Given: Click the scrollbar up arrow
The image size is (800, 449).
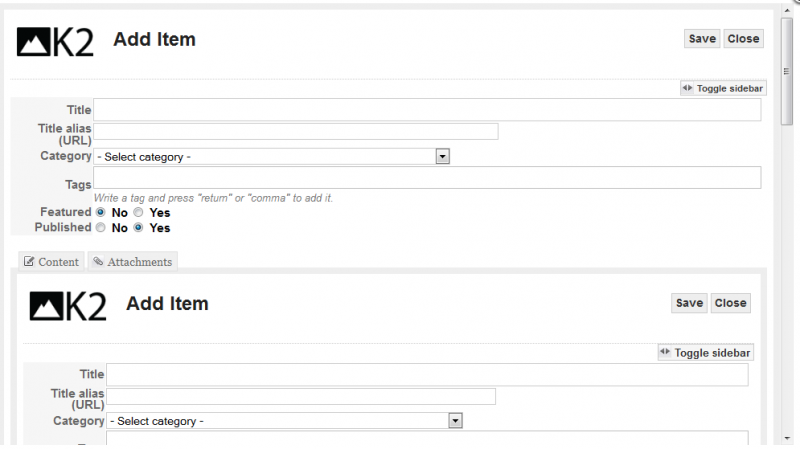Looking at the screenshot, I should pos(786,10).
